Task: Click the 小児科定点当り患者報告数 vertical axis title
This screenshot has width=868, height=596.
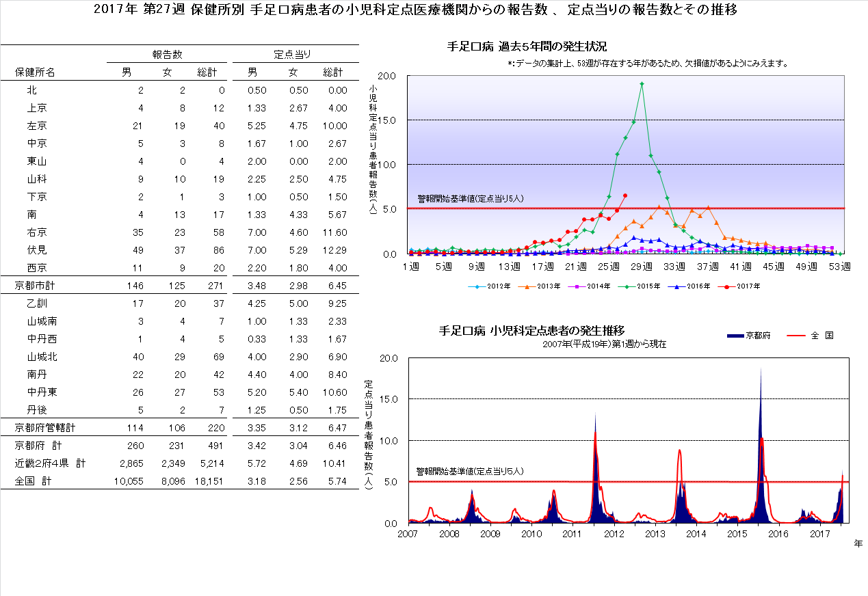Action: [372, 149]
